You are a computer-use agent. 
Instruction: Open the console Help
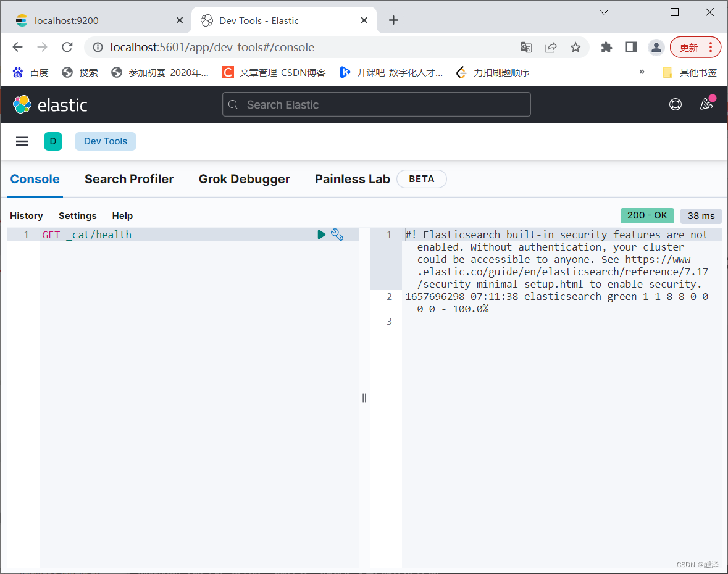[123, 216]
